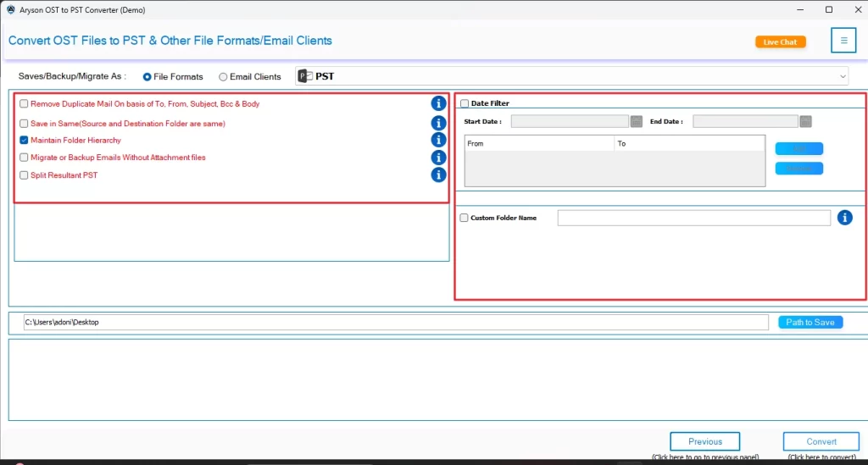Screen dimensions: 868x465
Task: Check Custom Folder Name option
Action: (464, 218)
